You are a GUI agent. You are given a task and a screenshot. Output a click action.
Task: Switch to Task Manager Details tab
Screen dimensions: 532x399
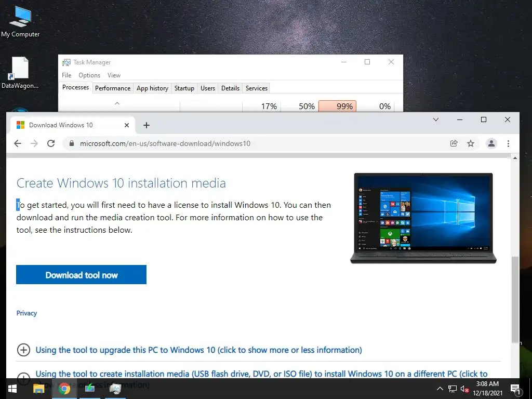230,88
